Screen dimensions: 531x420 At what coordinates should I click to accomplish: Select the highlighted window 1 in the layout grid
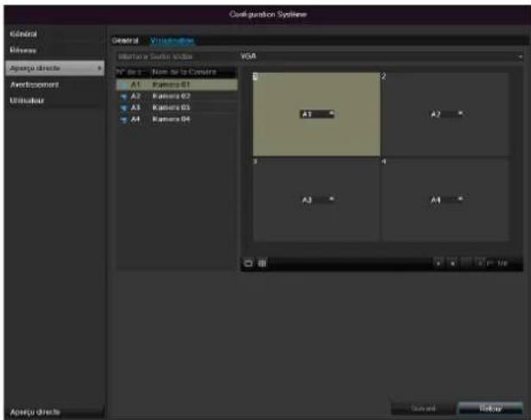316,115
